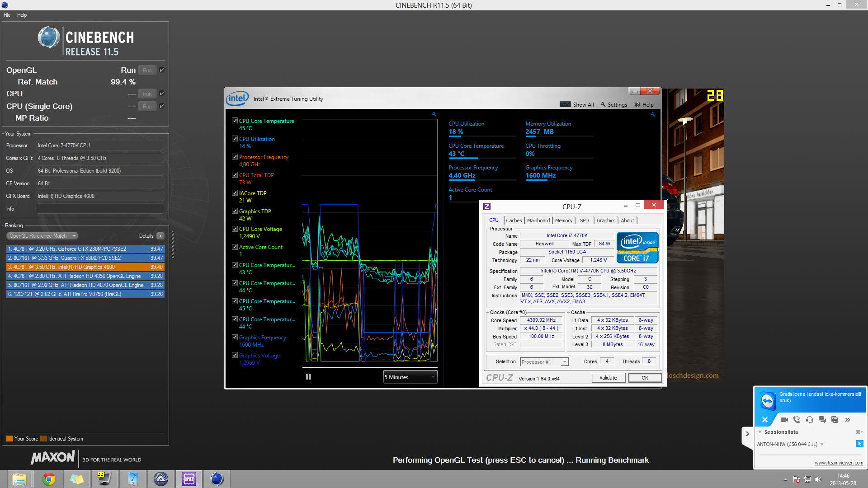Open the OpenGL Reference Match ranking dropdown
This screenshot has width=868, height=488.
pyautogui.click(x=42, y=236)
